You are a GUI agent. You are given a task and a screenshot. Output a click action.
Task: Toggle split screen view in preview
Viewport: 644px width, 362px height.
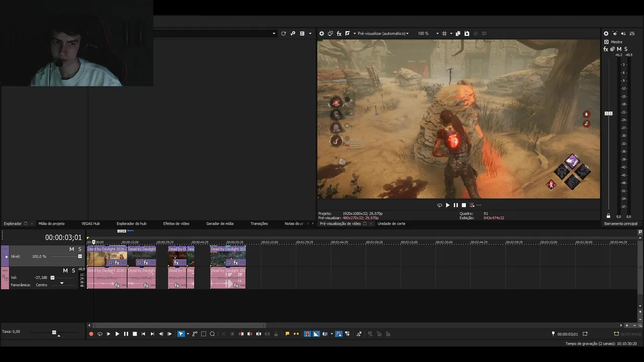348,34
